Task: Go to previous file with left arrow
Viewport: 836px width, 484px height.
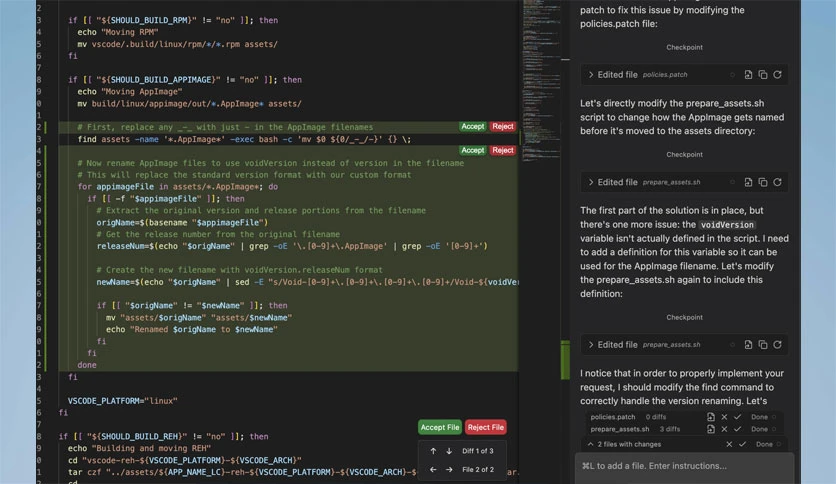Action: [x=433, y=470]
